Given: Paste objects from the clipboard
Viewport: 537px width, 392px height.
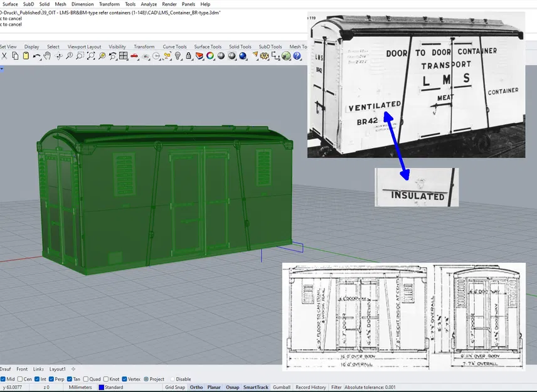Looking at the screenshot, I should (25, 56).
